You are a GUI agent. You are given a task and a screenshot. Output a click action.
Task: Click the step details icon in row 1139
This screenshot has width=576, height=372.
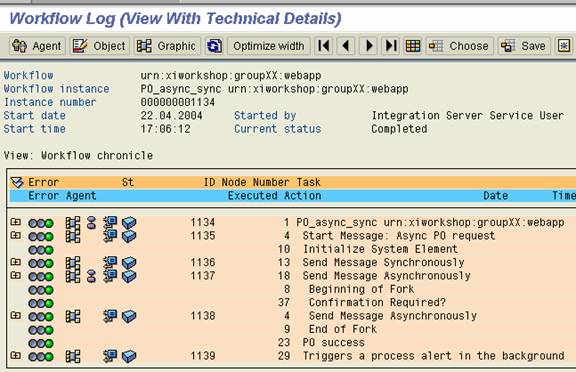[110, 356]
